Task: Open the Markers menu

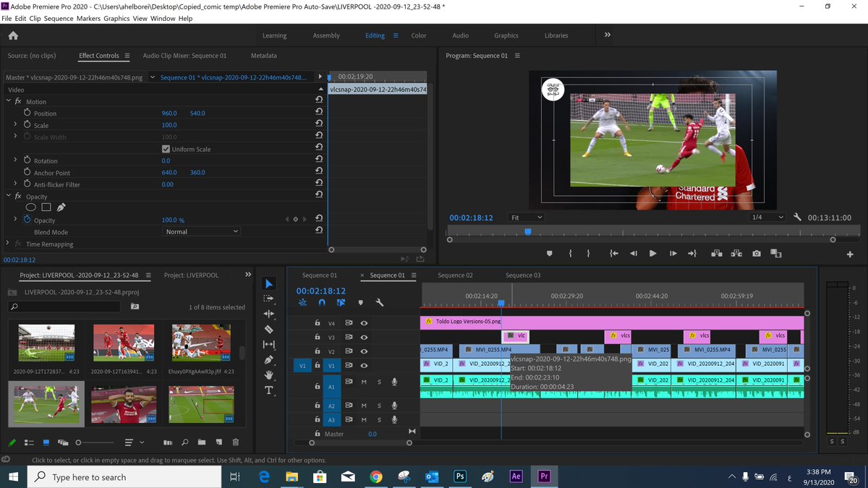Action: tap(89, 18)
